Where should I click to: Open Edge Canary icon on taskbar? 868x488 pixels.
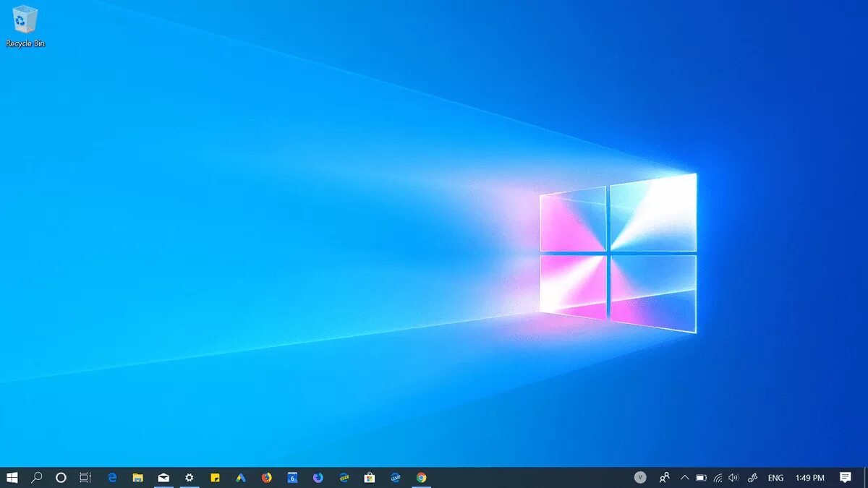395,477
